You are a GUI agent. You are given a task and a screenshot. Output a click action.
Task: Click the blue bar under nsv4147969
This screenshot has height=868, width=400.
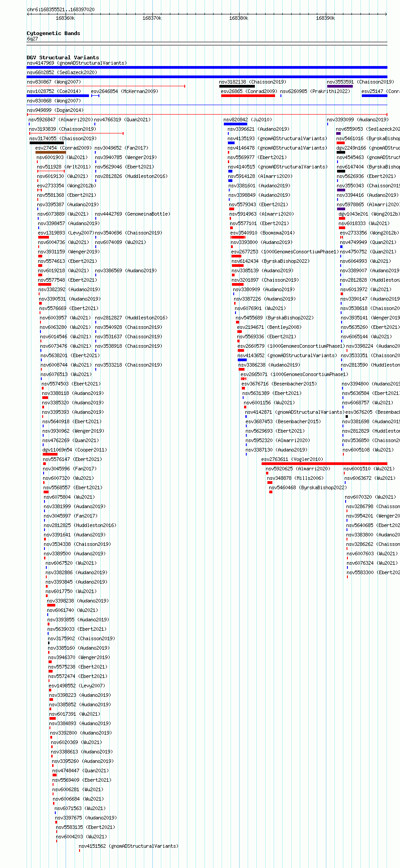[x=207, y=67]
